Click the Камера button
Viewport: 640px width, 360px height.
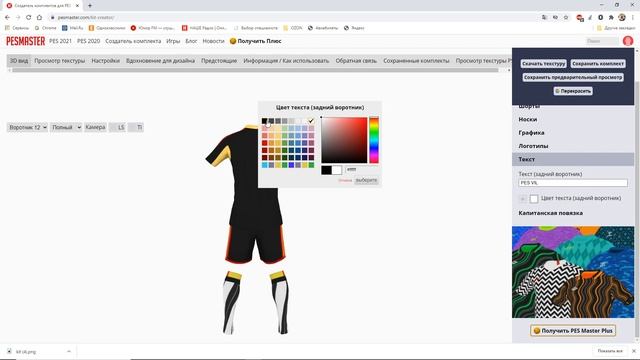click(x=96, y=127)
